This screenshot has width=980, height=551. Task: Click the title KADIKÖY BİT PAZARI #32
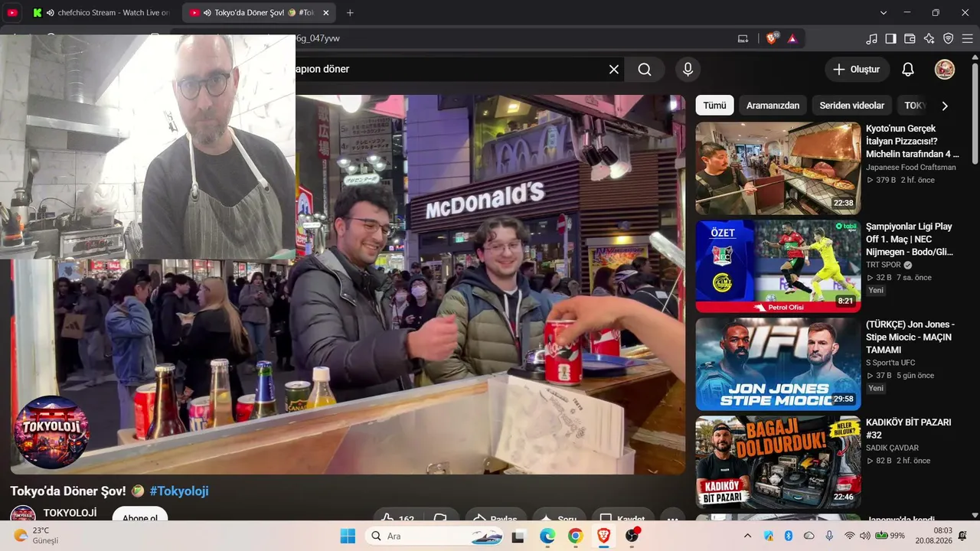(909, 429)
